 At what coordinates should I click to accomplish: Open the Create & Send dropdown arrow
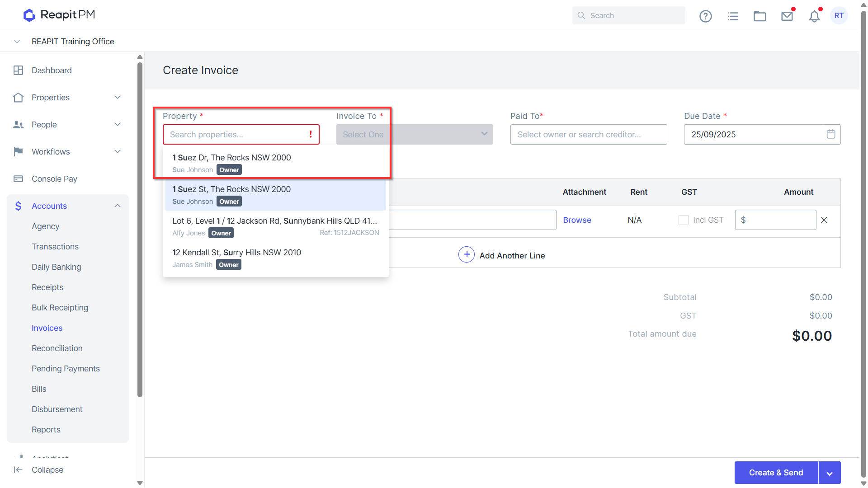tap(830, 473)
